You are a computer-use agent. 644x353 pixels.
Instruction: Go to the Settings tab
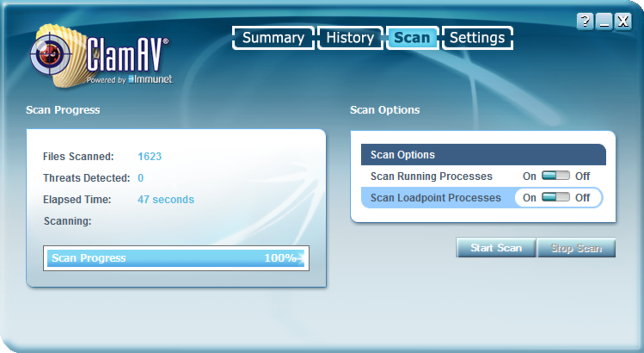pyautogui.click(x=477, y=38)
